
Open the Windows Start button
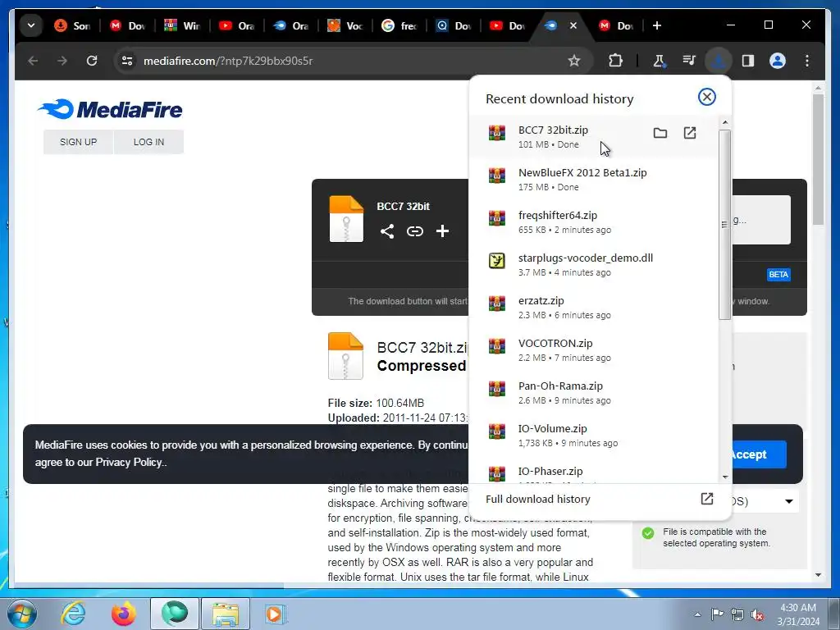point(22,614)
